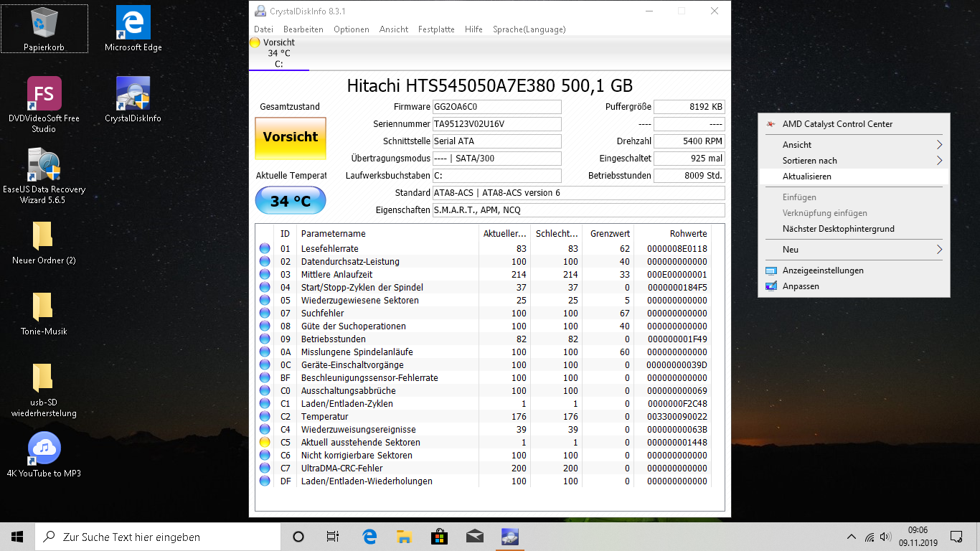Select the UltraDMA-CRC-Fehler row

(x=484, y=468)
